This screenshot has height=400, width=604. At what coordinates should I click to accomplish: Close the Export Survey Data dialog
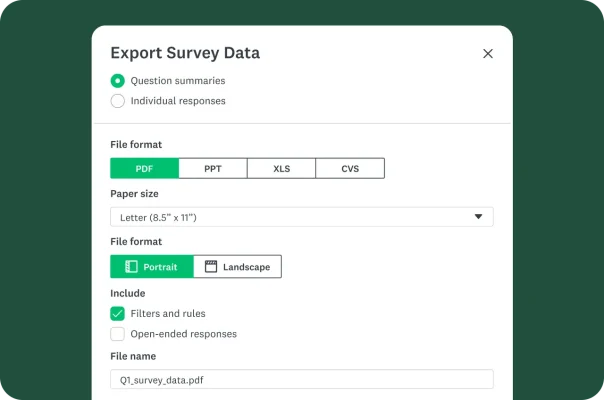488,54
